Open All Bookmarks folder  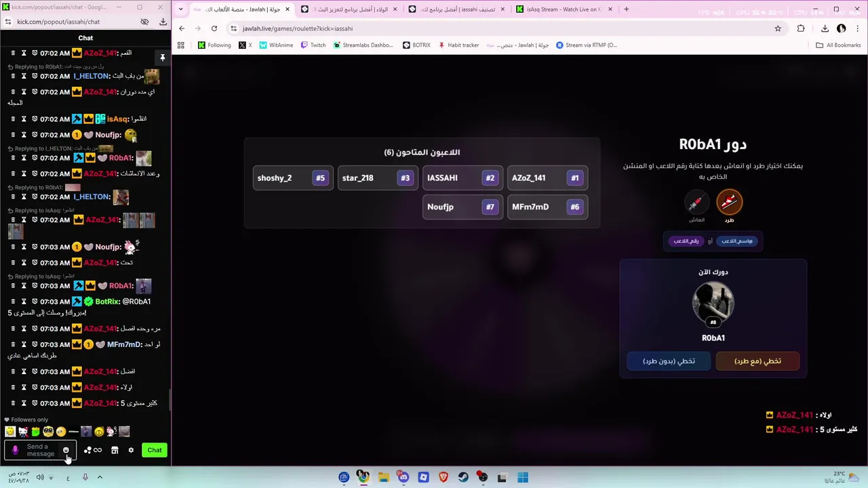838,45
